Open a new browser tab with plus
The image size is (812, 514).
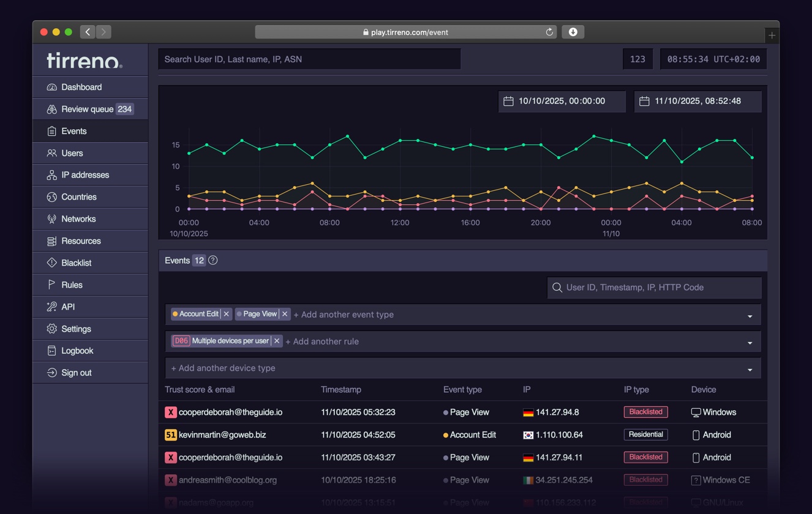click(772, 35)
